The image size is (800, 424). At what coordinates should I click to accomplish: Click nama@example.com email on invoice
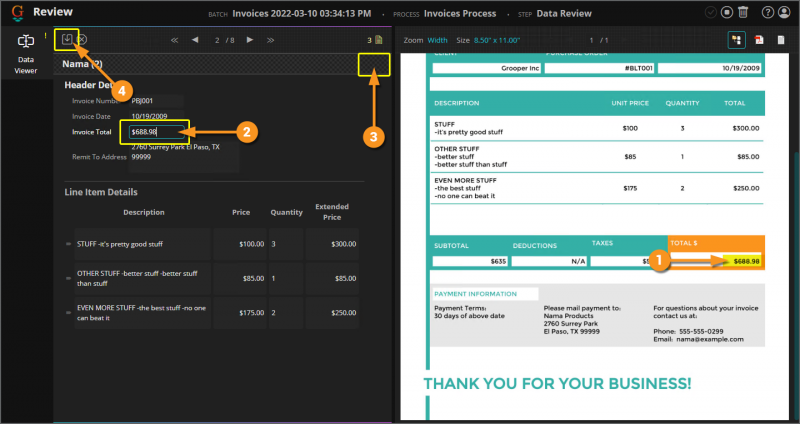pyautogui.click(x=710, y=339)
